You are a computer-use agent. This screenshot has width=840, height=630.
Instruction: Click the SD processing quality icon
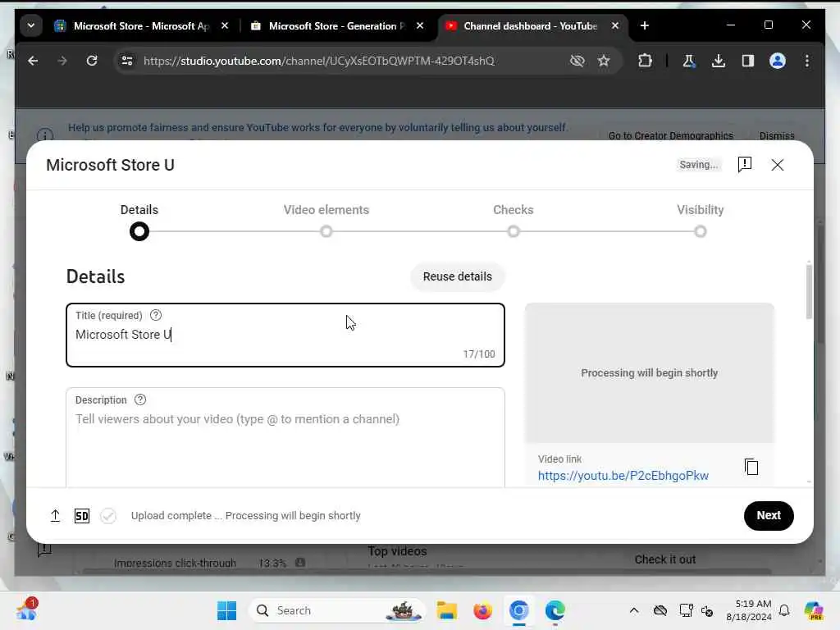tap(81, 516)
